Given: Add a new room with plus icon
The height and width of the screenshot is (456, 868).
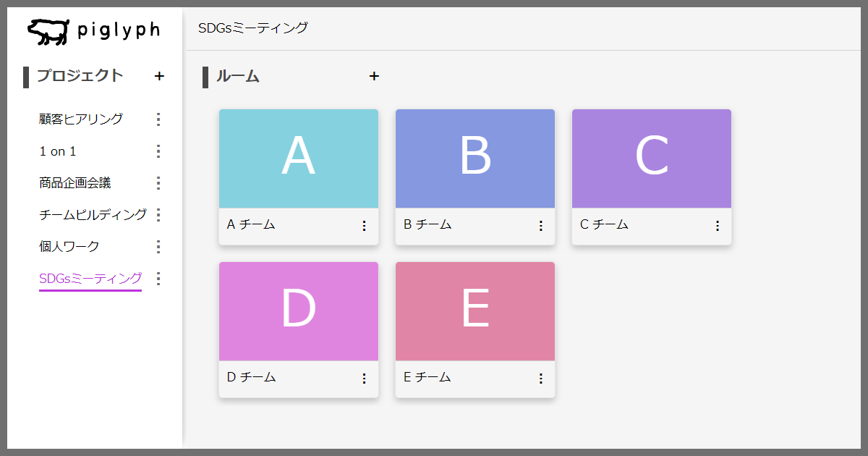Looking at the screenshot, I should point(374,76).
